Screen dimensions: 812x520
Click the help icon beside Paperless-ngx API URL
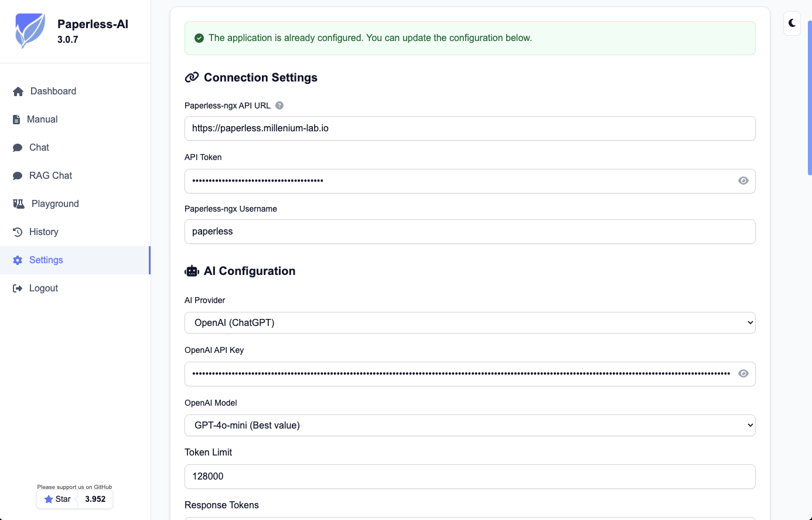click(279, 106)
